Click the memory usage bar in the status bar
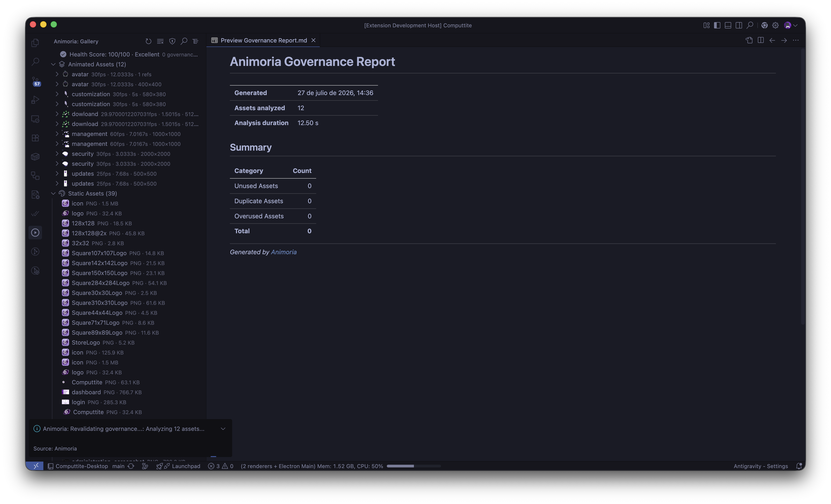 coord(413,466)
